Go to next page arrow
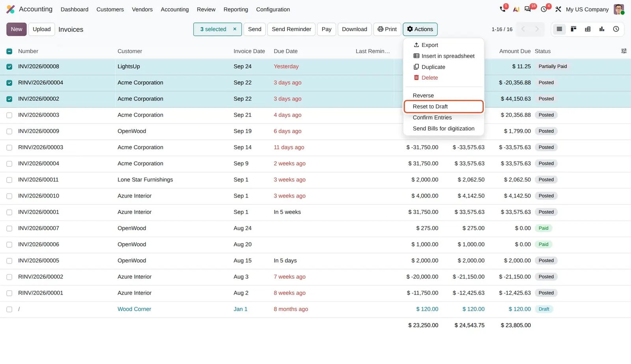Image resolution: width=631 pixels, height=364 pixels. (x=537, y=29)
